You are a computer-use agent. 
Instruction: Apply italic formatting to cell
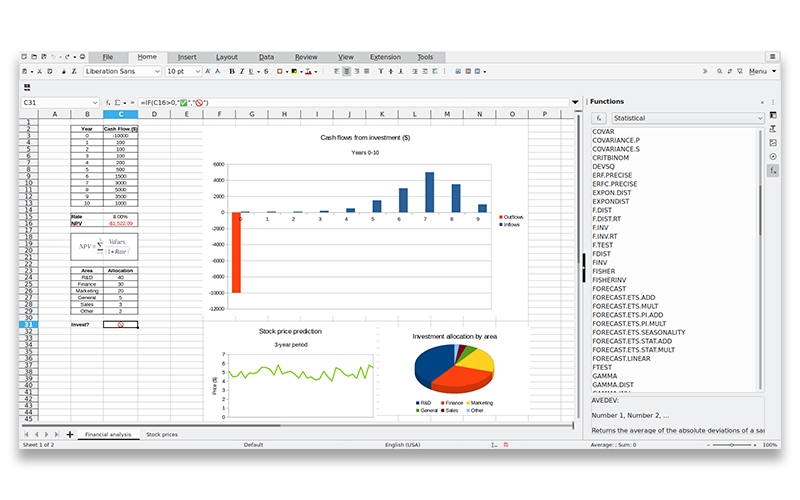(241, 72)
